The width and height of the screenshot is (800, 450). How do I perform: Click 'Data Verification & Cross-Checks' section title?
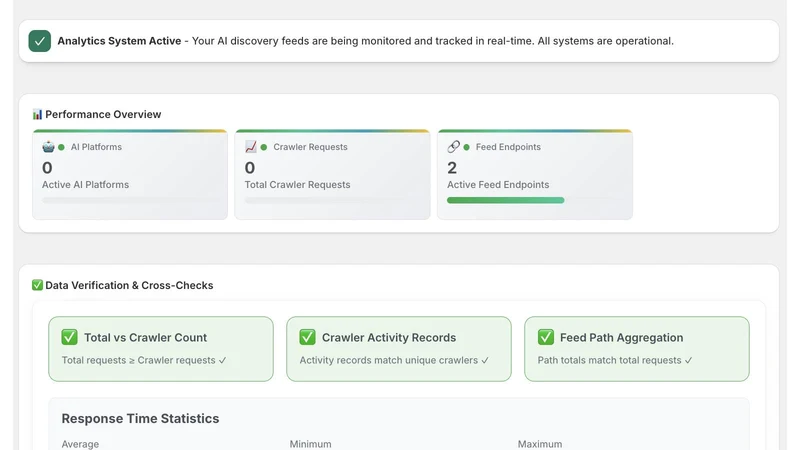pos(129,285)
